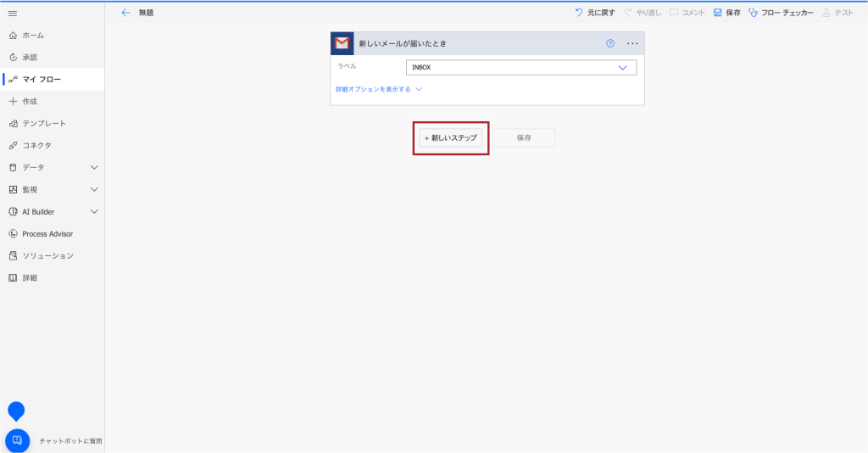This screenshot has width=868, height=453.
Task: Click テスト in the top toolbar
Action: [x=837, y=13]
